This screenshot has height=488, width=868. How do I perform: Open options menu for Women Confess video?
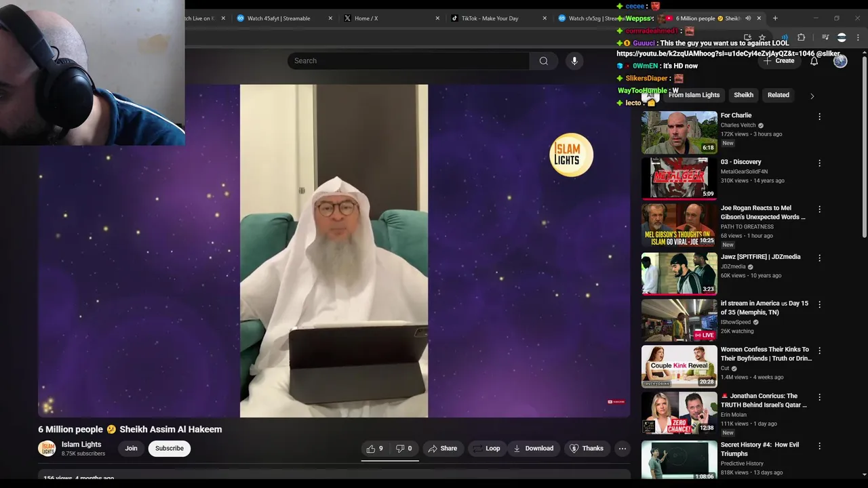pyautogui.click(x=819, y=350)
